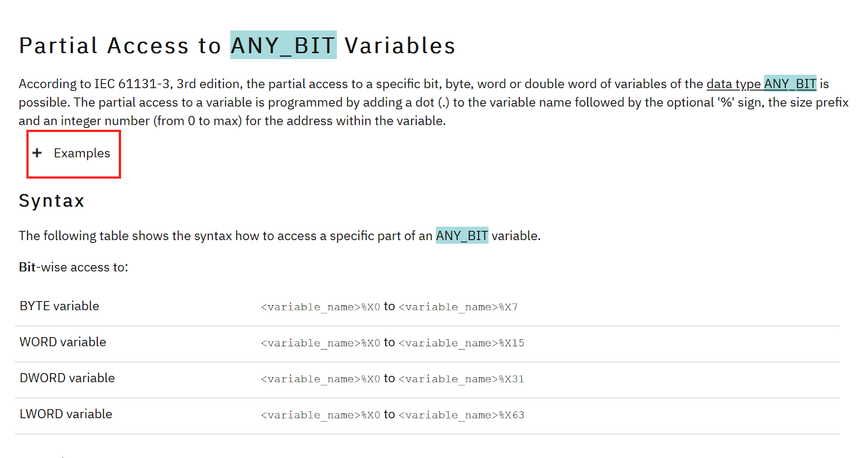Image resolution: width=868 pixels, height=458 pixels.
Task: Click the IEC 61131-3 intro paragraph
Action: point(433,102)
